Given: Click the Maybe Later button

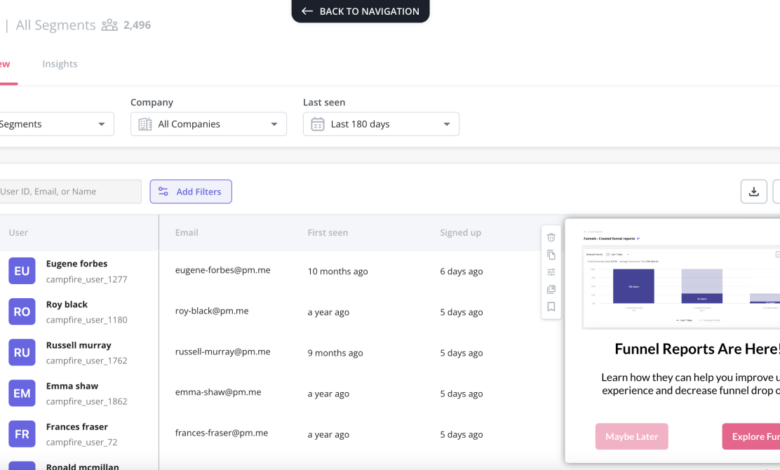Looking at the screenshot, I should [x=631, y=437].
